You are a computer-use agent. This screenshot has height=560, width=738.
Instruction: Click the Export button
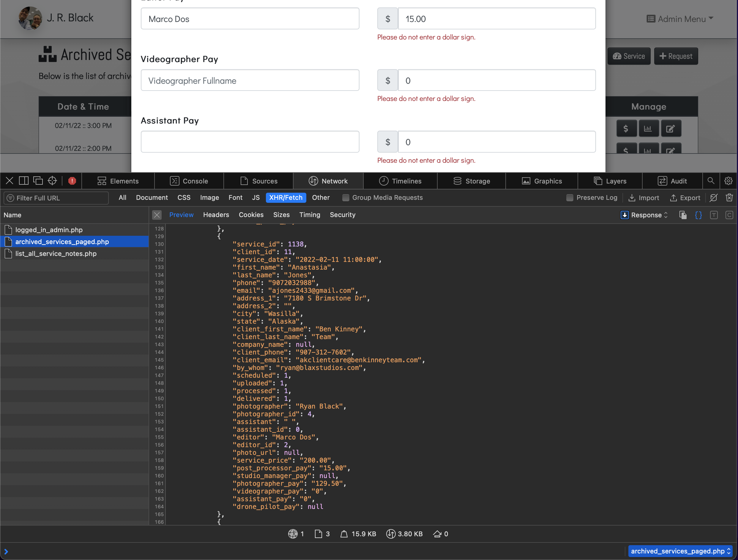tap(685, 198)
